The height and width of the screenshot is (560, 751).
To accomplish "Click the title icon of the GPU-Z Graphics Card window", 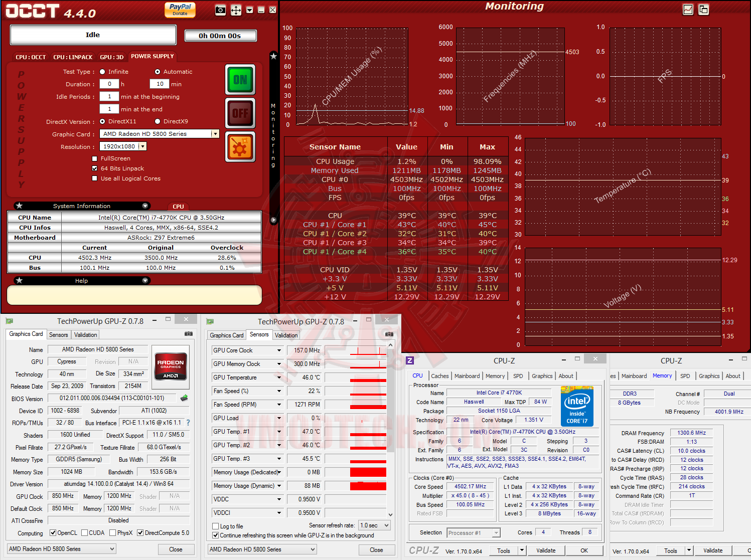I will pyautogui.click(x=9, y=321).
